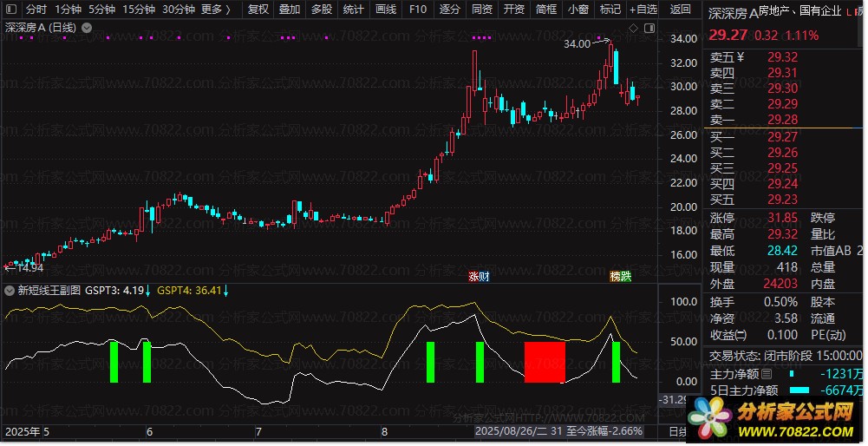Click the 开资 button

(x=514, y=9)
